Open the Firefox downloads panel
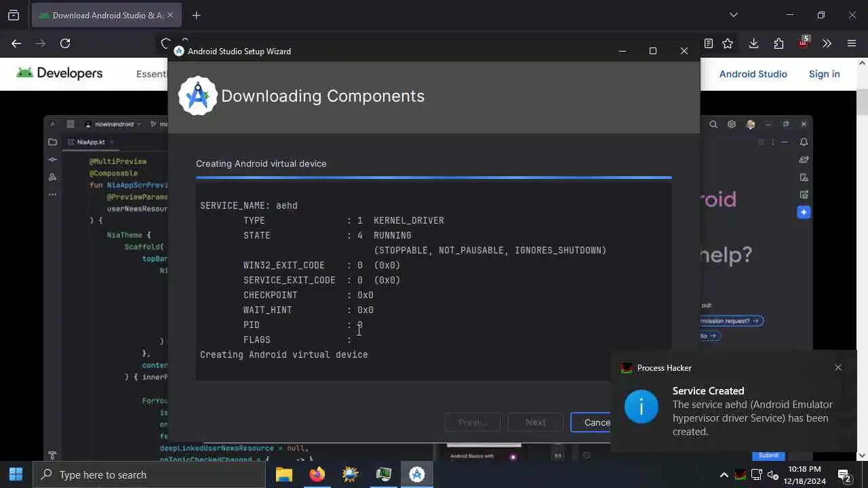 click(753, 43)
